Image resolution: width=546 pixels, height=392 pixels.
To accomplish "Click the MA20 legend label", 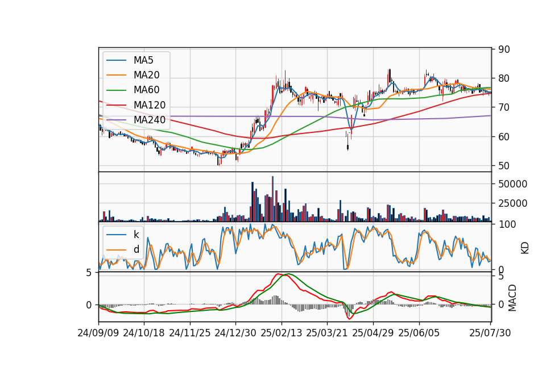I will click(146, 75).
